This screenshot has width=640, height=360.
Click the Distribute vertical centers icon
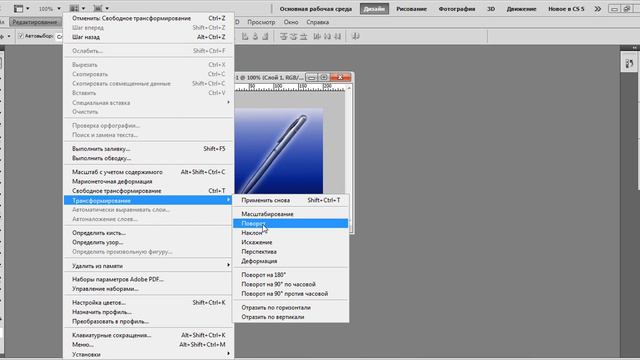293,36
